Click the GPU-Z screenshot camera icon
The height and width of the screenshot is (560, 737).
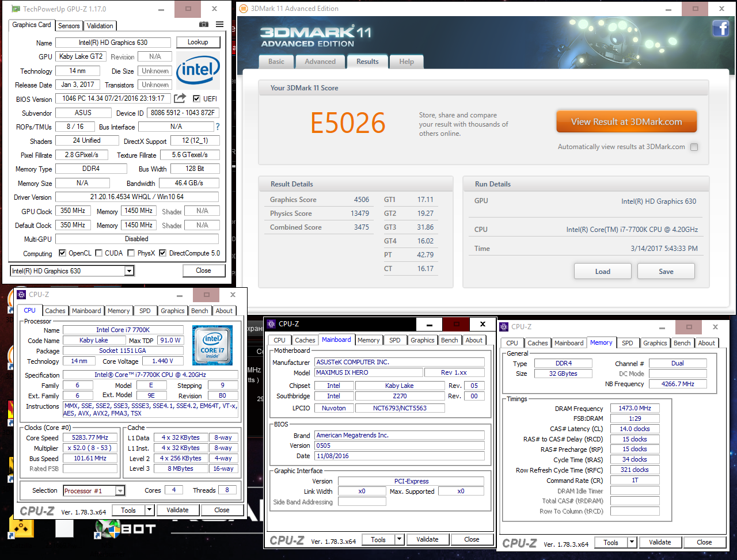204,25
